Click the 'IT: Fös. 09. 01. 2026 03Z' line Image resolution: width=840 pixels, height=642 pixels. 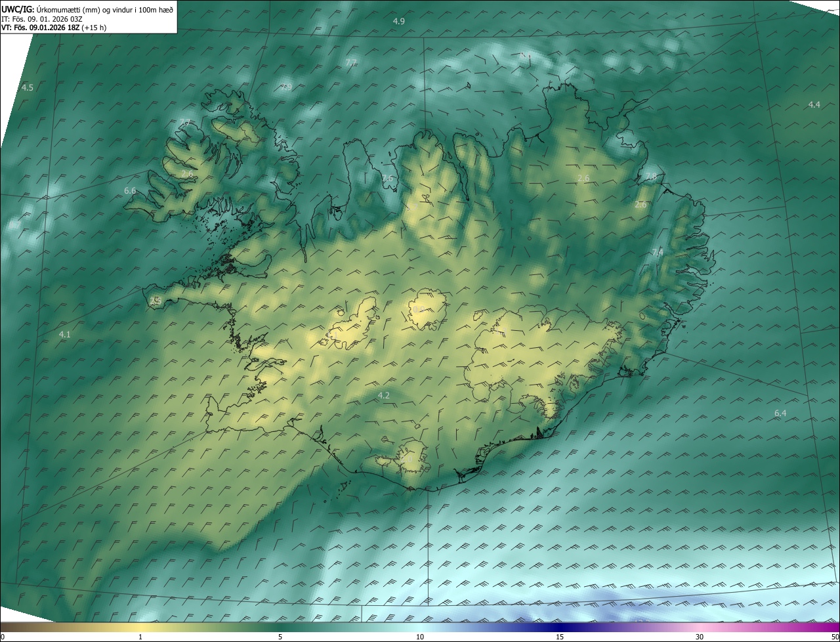pos(42,19)
